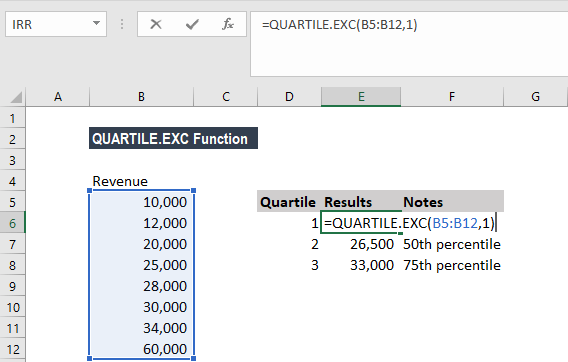
Task: Open Insert Function fx dialog
Action: [228, 24]
